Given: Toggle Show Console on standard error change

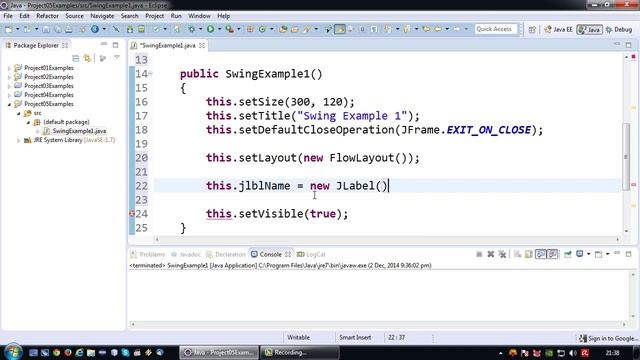Looking at the screenshot, I should [x=552, y=254].
